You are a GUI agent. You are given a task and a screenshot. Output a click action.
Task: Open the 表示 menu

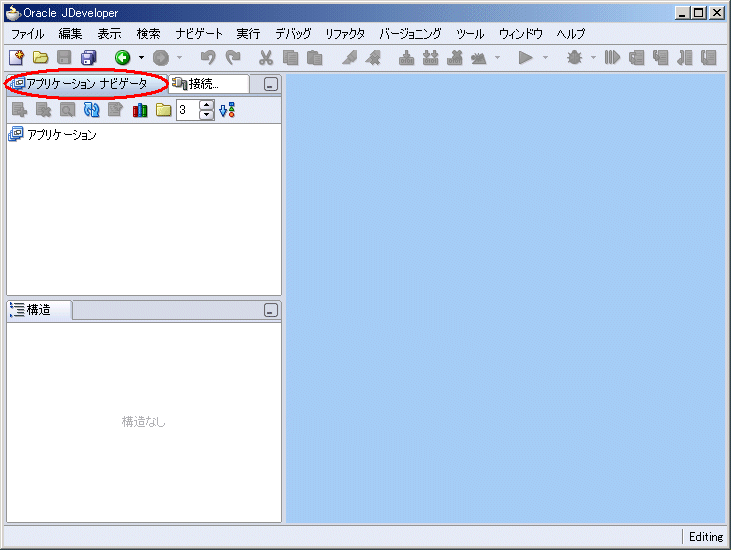pyautogui.click(x=110, y=34)
